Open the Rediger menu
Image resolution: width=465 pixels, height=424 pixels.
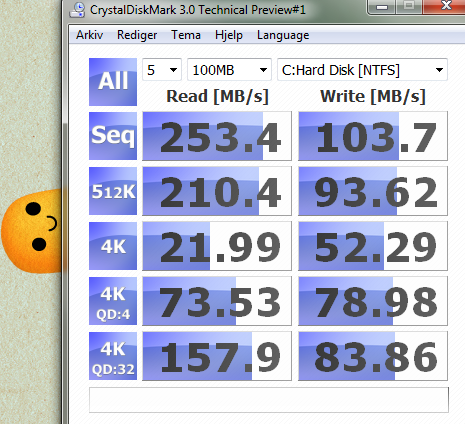137,35
